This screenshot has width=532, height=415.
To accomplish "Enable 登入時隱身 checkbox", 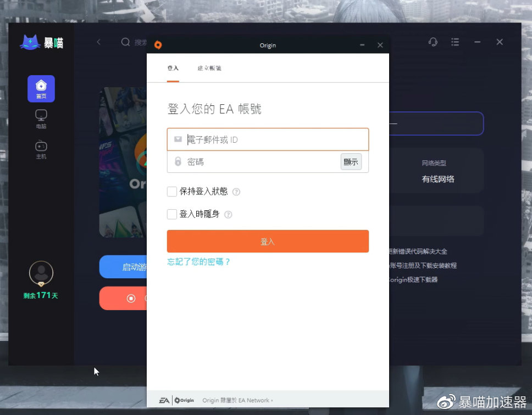I will tap(171, 214).
